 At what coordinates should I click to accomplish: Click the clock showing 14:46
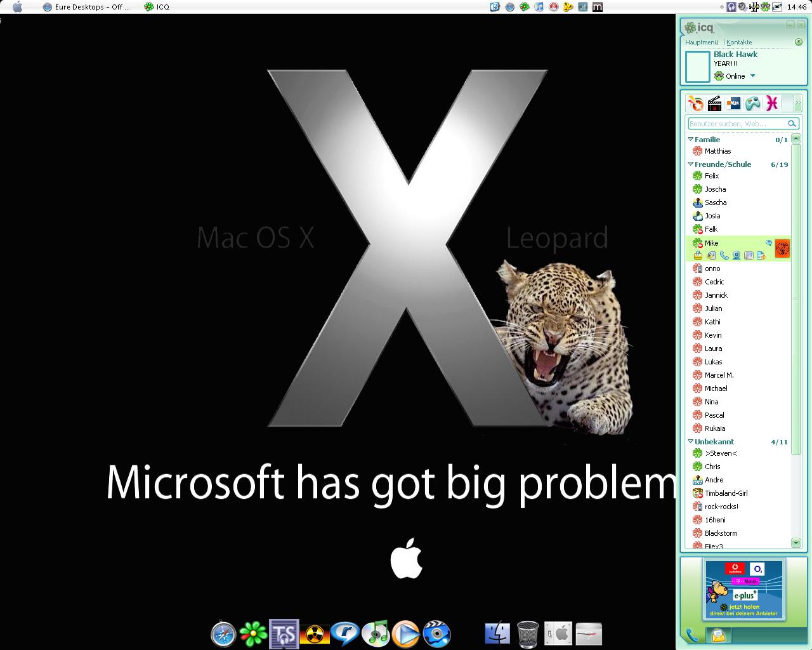[797, 7]
